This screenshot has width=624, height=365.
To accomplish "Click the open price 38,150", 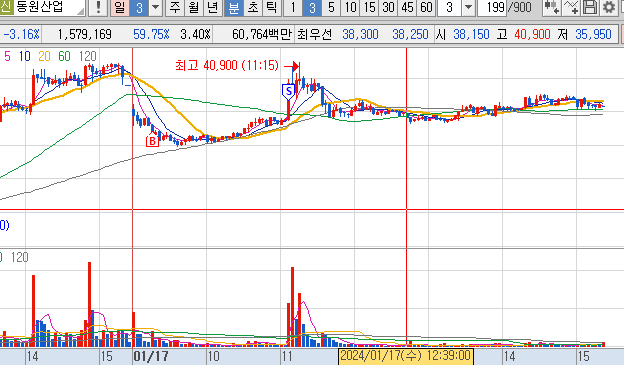I will point(471,35).
